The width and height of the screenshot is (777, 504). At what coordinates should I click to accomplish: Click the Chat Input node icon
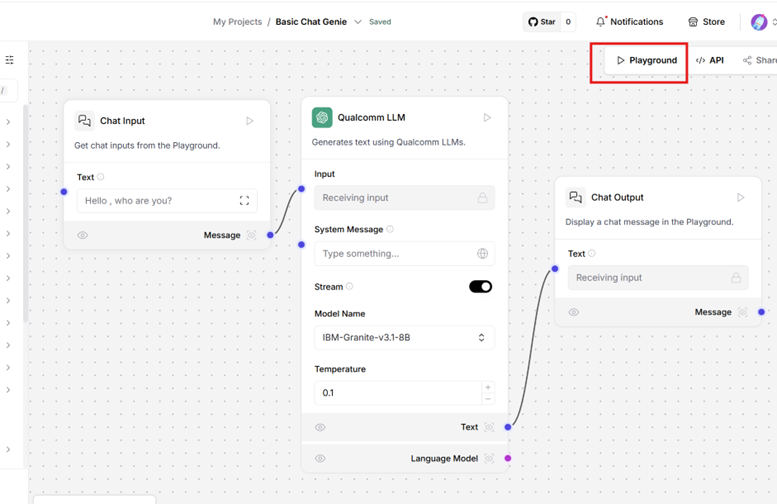point(84,120)
